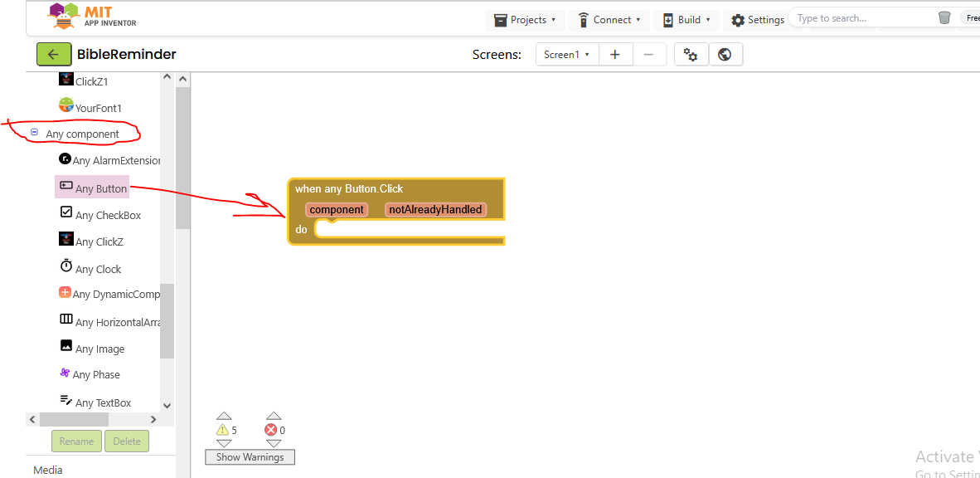Click the remove screen minus icon
Screen dimensions: 980x478
[648, 55]
